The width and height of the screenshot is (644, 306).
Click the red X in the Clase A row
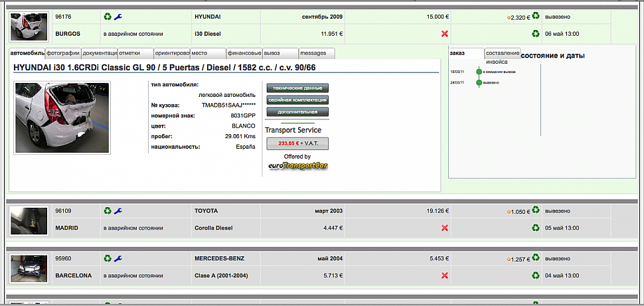(x=444, y=275)
